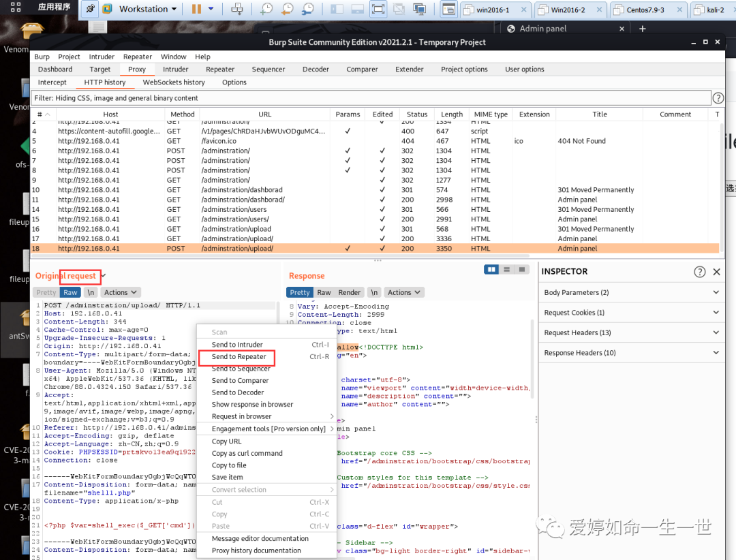Image resolution: width=736 pixels, height=560 pixels.
Task: Select history row 5 /favicon.ico
Action: point(375,141)
